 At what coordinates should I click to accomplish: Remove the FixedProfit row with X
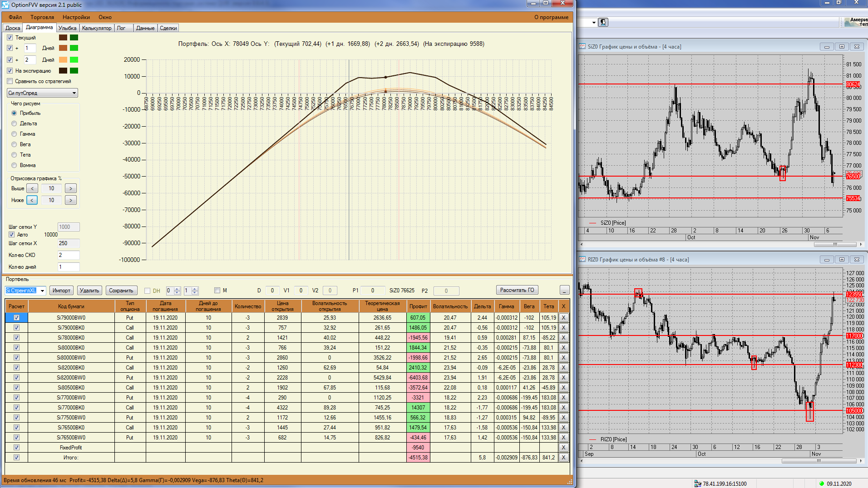tap(563, 448)
